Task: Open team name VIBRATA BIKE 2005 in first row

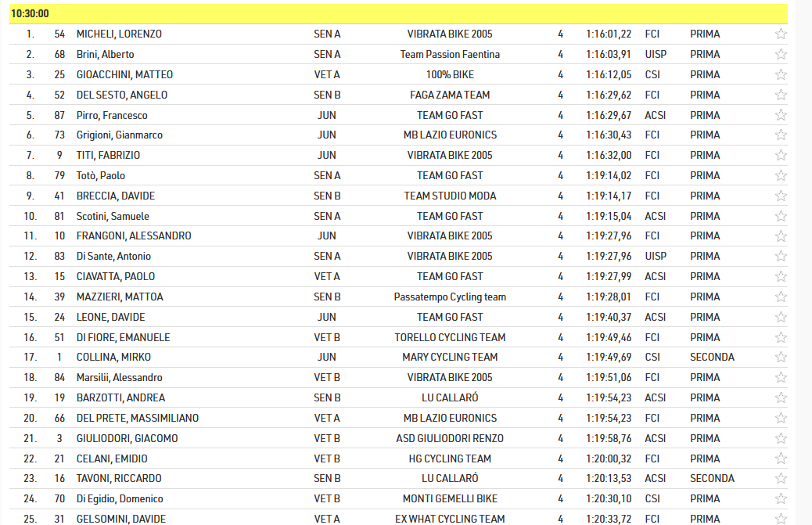Action: coord(450,34)
